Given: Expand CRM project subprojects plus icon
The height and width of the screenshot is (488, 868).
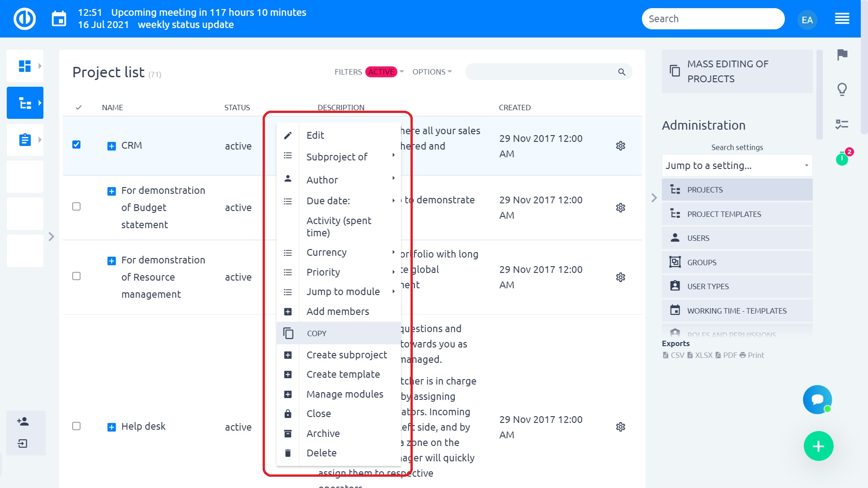Looking at the screenshot, I should click(x=111, y=146).
